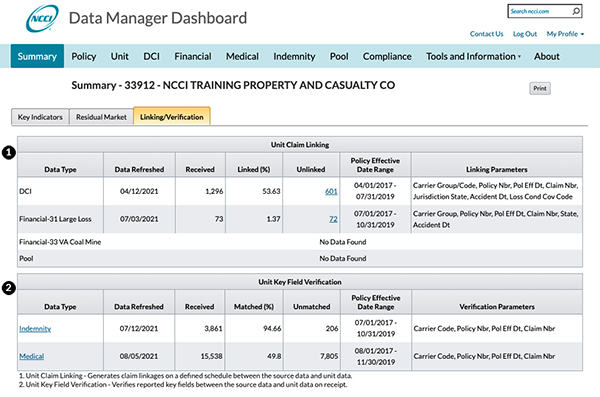
Task: Select the Summary navigation tab
Action: (37, 56)
